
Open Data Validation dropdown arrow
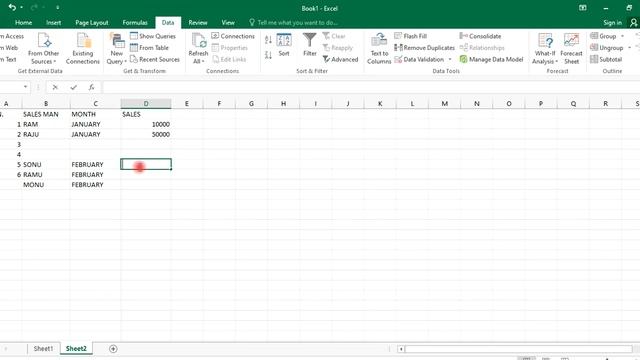450,59
